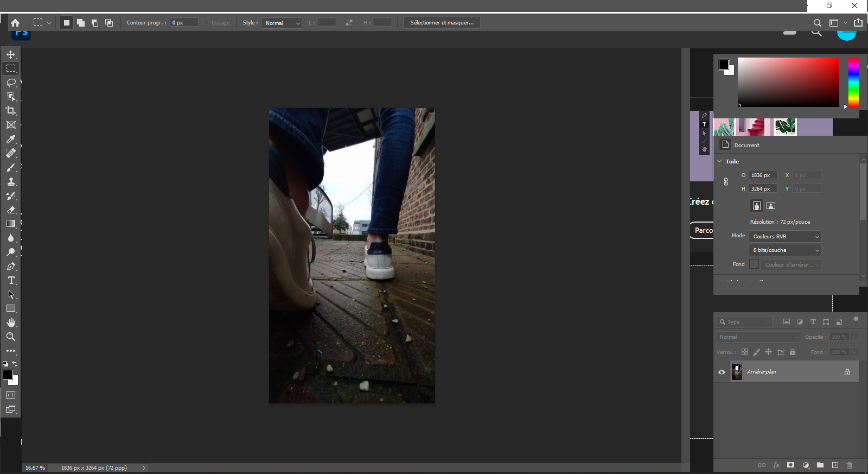The width and height of the screenshot is (868, 474).
Task: Toggle the Lissage anti-alias checkbox
Action: (x=206, y=23)
